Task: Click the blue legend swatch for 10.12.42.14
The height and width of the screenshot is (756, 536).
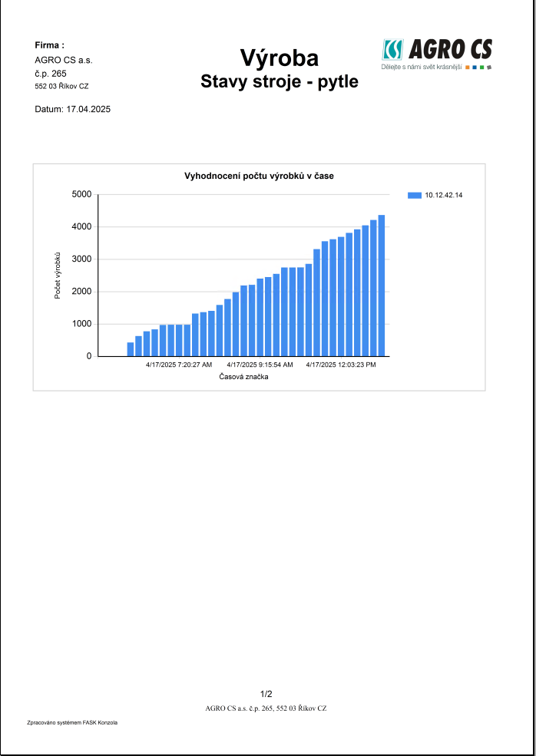Action: click(415, 196)
